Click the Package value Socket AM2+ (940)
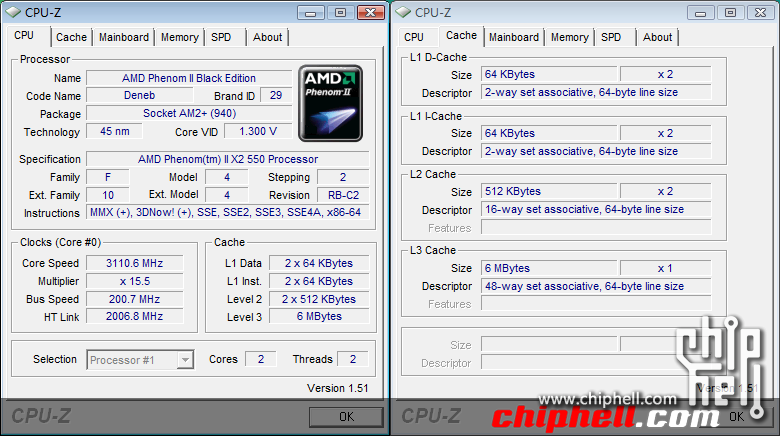 pyautogui.click(x=189, y=113)
